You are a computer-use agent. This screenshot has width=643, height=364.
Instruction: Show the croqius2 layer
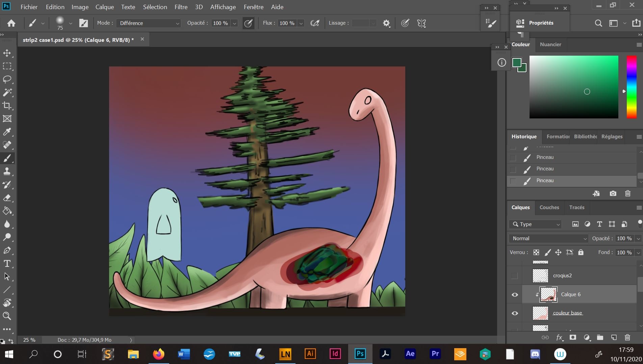coord(514,276)
